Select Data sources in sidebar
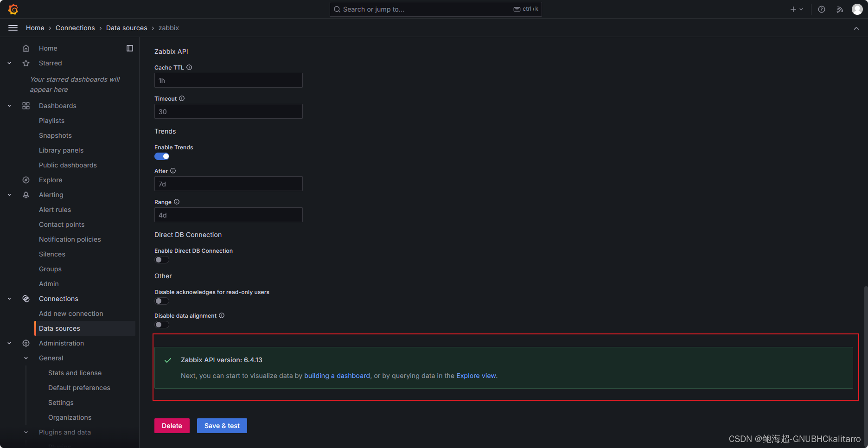868x448 pixels. click(x=85, y=328)
